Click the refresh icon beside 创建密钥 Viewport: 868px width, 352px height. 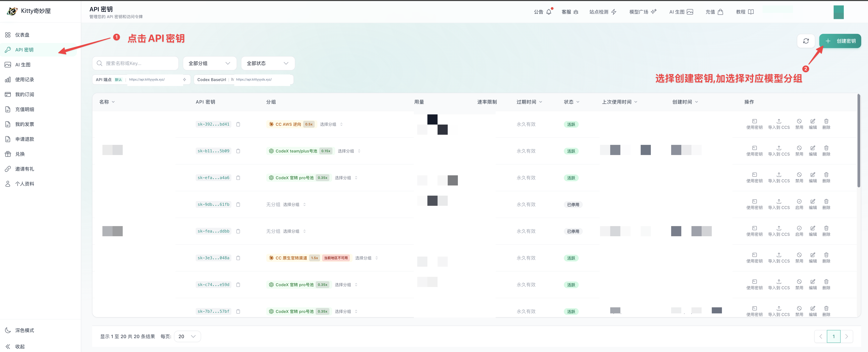click(x=806, y=41)
